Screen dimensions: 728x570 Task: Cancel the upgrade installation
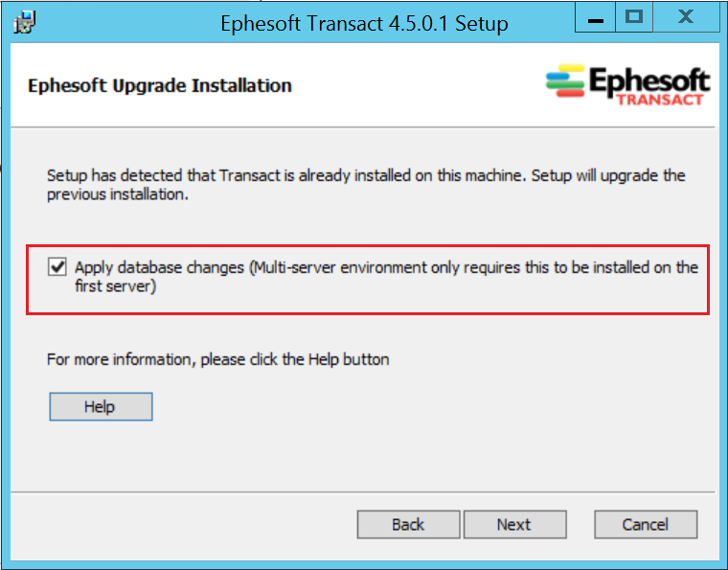click(x=646, y=525)
